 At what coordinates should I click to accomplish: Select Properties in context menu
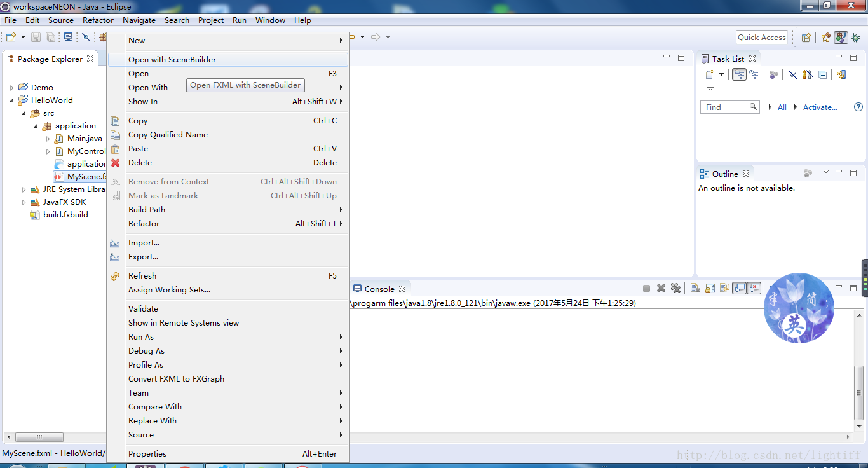tap(228, 454)
